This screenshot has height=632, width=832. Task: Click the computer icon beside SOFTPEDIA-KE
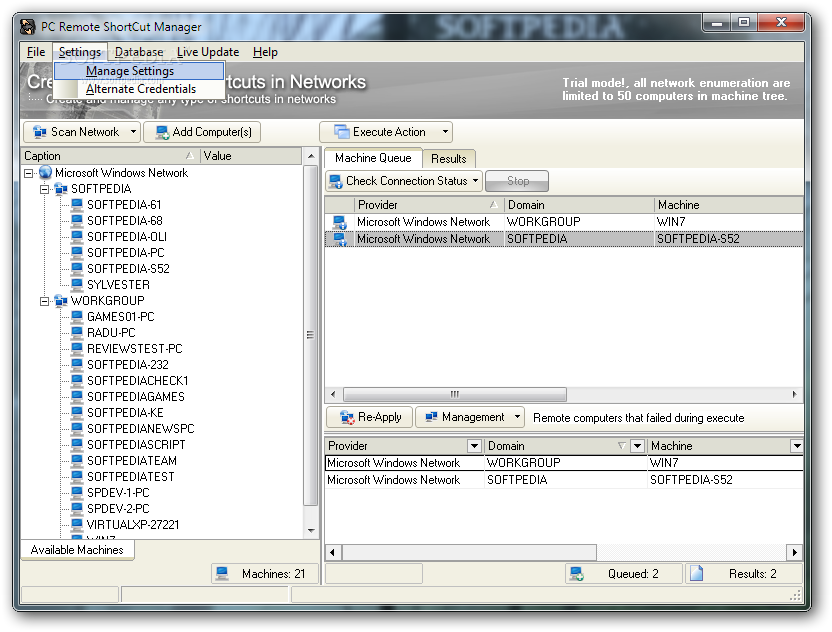(77, 412)
